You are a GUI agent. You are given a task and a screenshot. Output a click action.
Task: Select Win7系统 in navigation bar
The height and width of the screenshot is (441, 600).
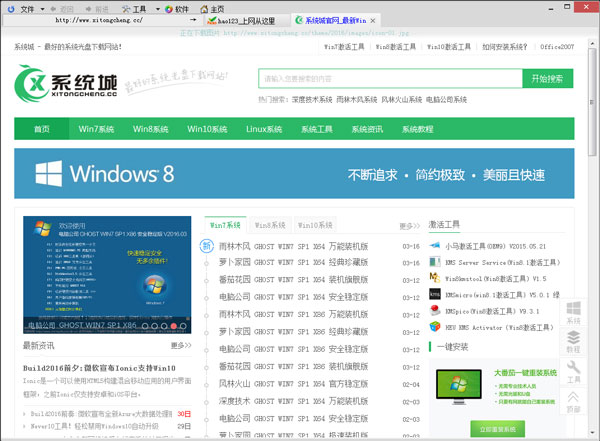(x=96, y=129)
